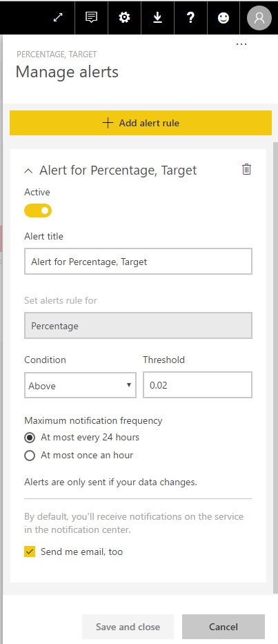278x644 pixels.
Task: Delete the alert using trash icon
Action: (x=246, y=169)
